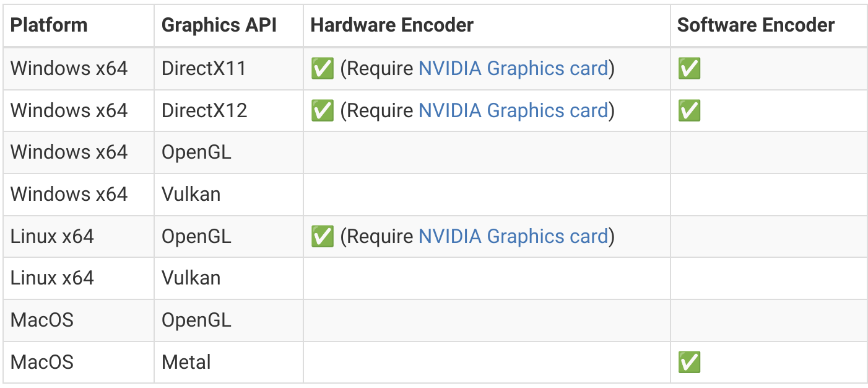Click the DirectX12 graphics API cell
The width and height of the screenshot is (868, 388).
(228, 110)
